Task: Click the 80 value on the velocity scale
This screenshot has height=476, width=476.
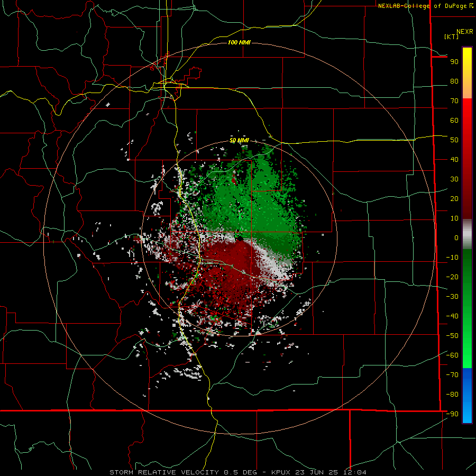Action: click(x=454, y=81)
